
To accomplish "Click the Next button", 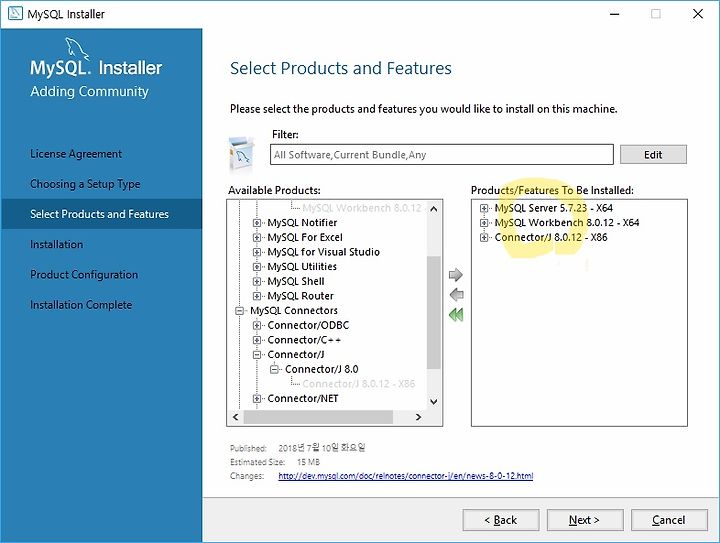I will (585, 520).
